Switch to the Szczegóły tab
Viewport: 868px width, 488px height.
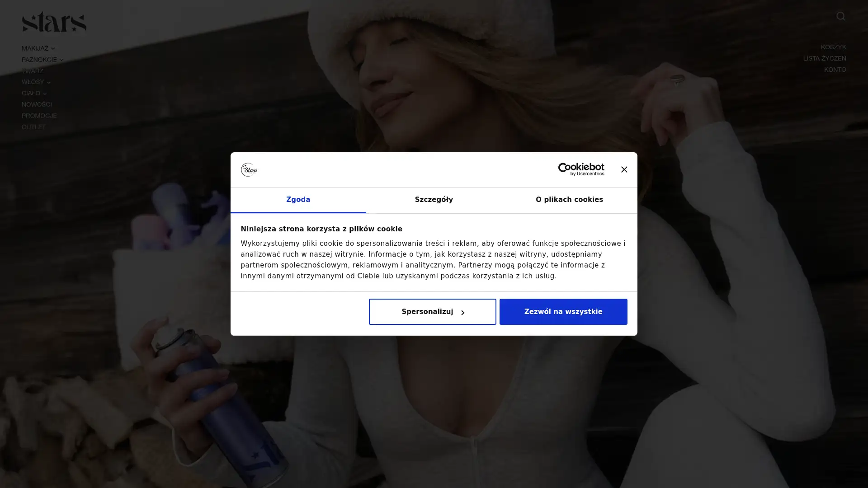434,200
